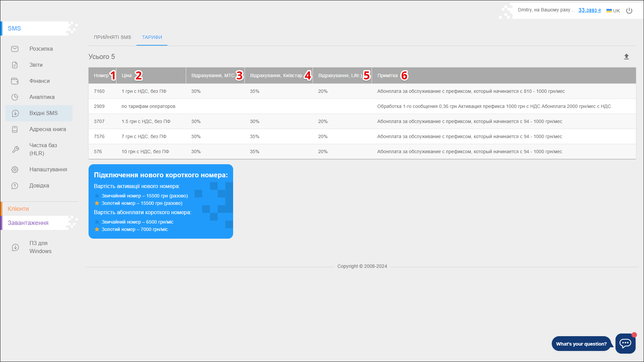Image resolution: width=644 pixels, height=362 pixels.
Task: Click Чистка баз (HLR) wrench icon
Action: click(15, 149)
